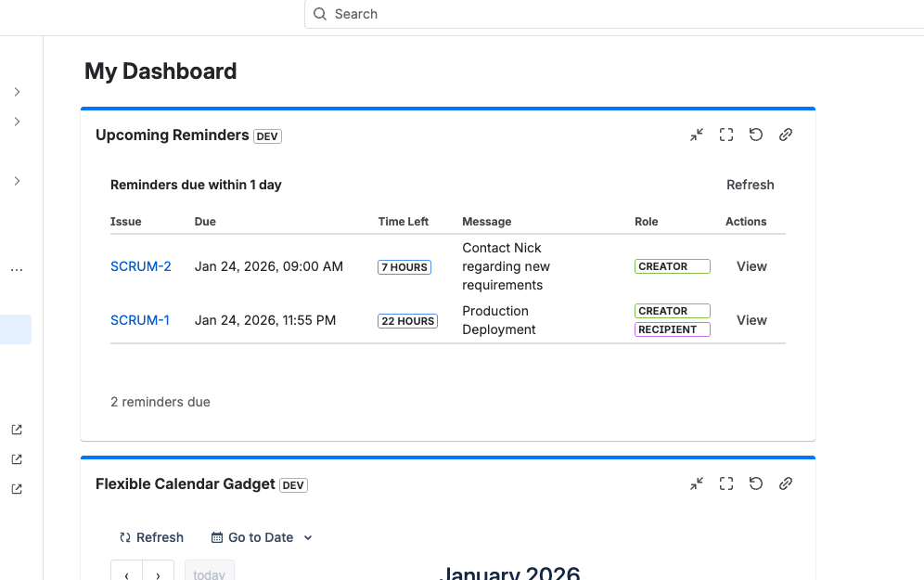
Task: Expand Flexible Calendar Gadget to fullscreen
Action: point(726,483)
